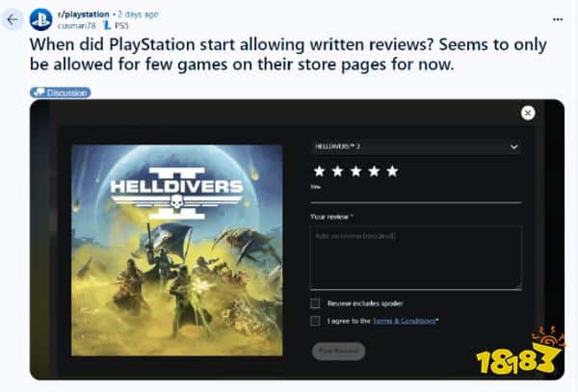Choose the fourth rating star
578x392 pixels.
[x=374, y=171]
